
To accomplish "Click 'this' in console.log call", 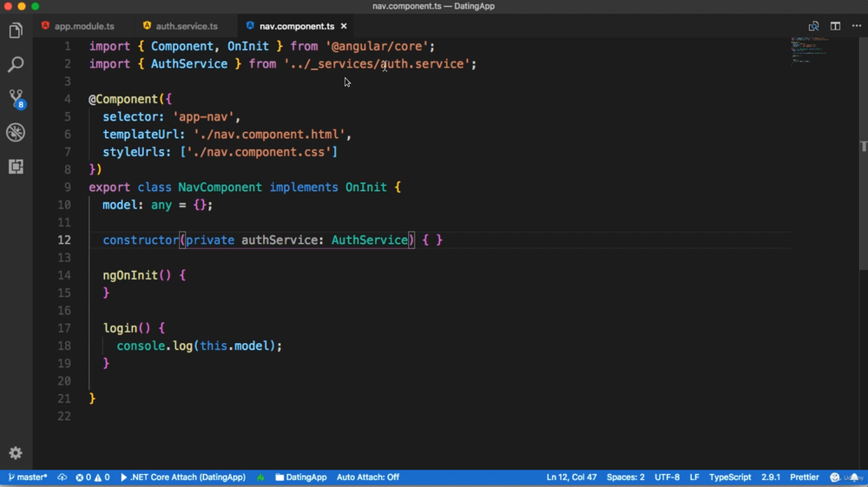I will (214, 346).
